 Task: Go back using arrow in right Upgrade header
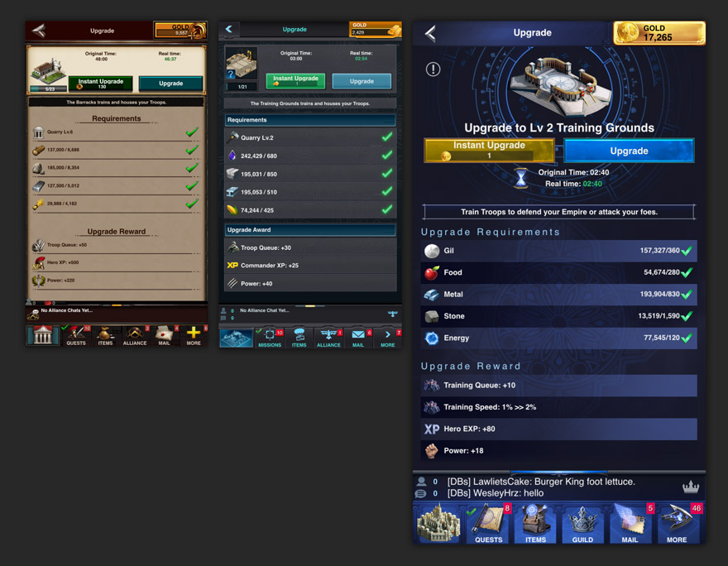[430, 33]
